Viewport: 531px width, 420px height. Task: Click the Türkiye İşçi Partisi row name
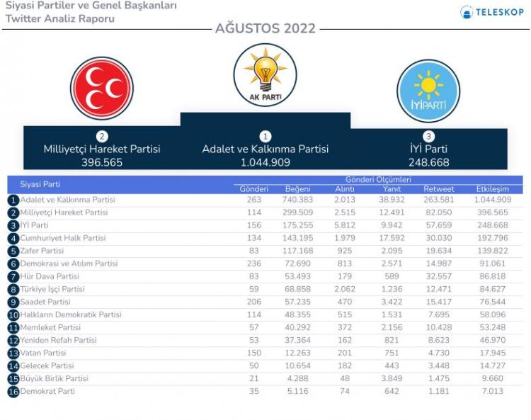tap(52, 289)
